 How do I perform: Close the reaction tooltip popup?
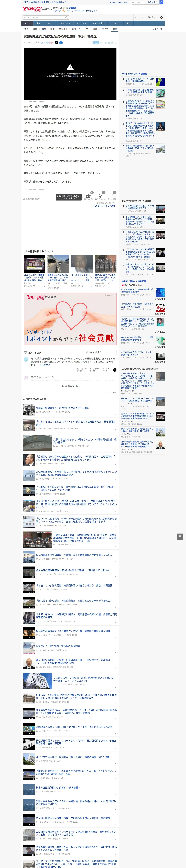click(81, 195)
